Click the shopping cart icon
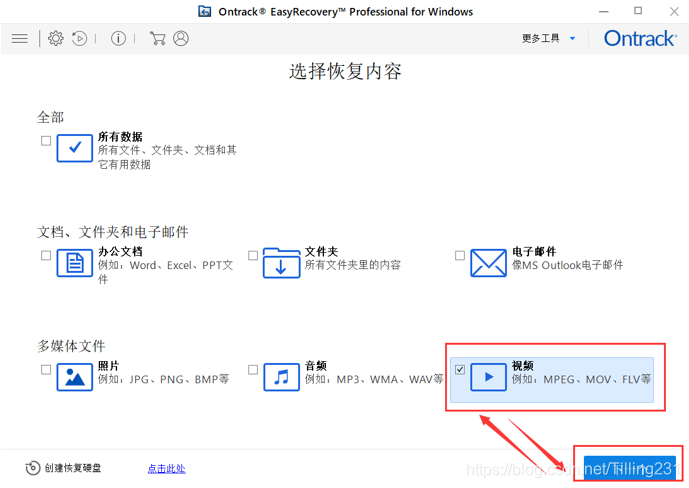The width and height of the screenshot is (689, 488). tap(157, 39)
